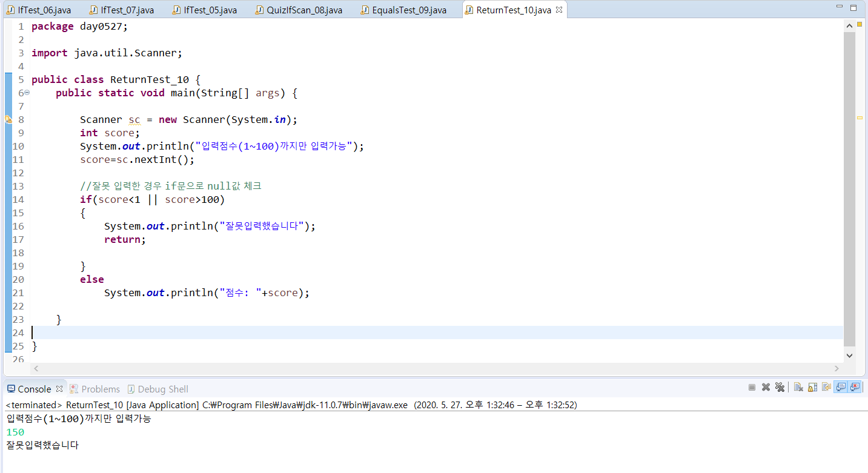Screen dimensions: 868x473
Task: Switch to the Problems view tab
Action: (95, 389)
